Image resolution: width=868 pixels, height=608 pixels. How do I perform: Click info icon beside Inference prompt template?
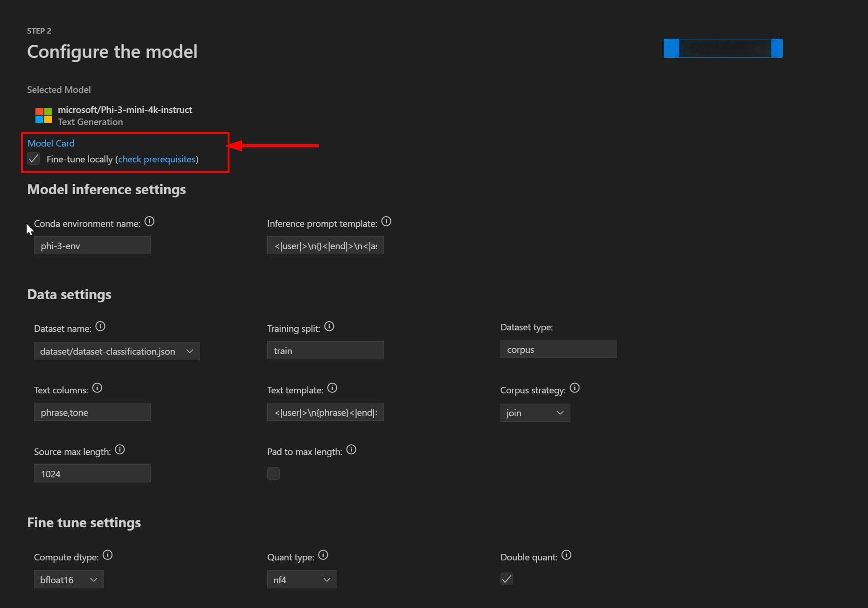tap(386, 222)
